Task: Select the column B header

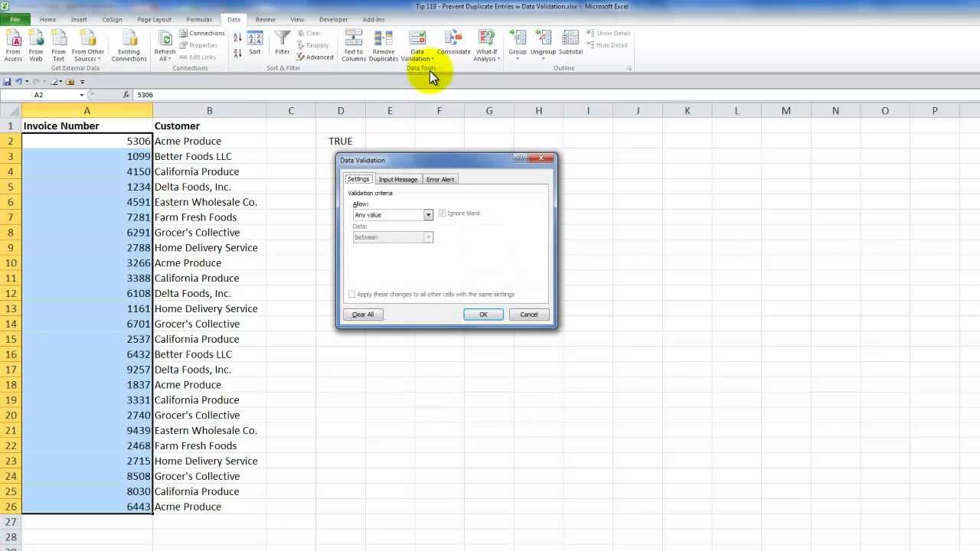Action: tap(209, 111)
